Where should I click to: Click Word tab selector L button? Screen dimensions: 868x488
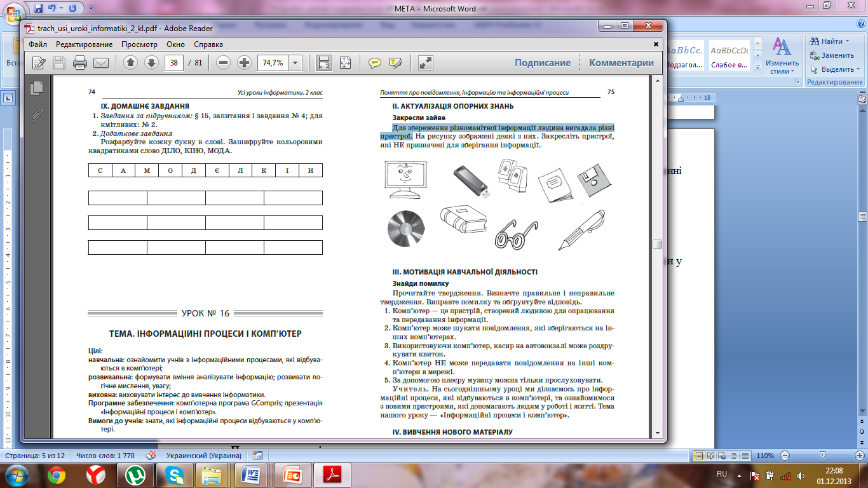click(x=9, y=98)
